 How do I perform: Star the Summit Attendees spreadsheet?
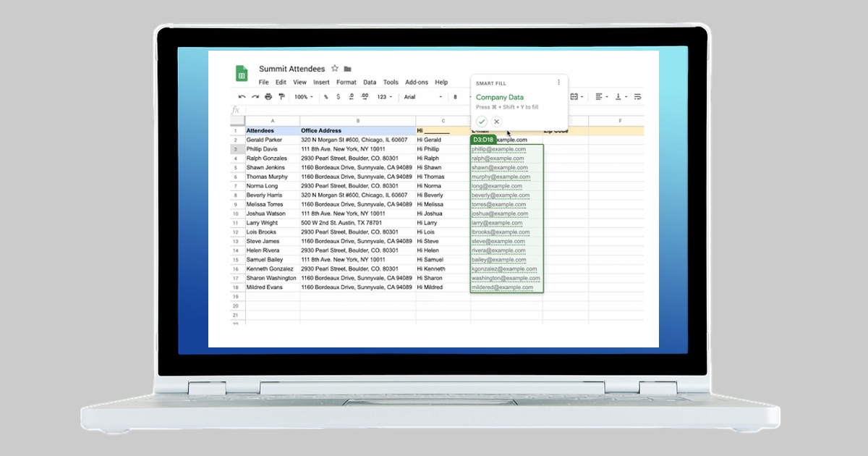tap(334, 67)
